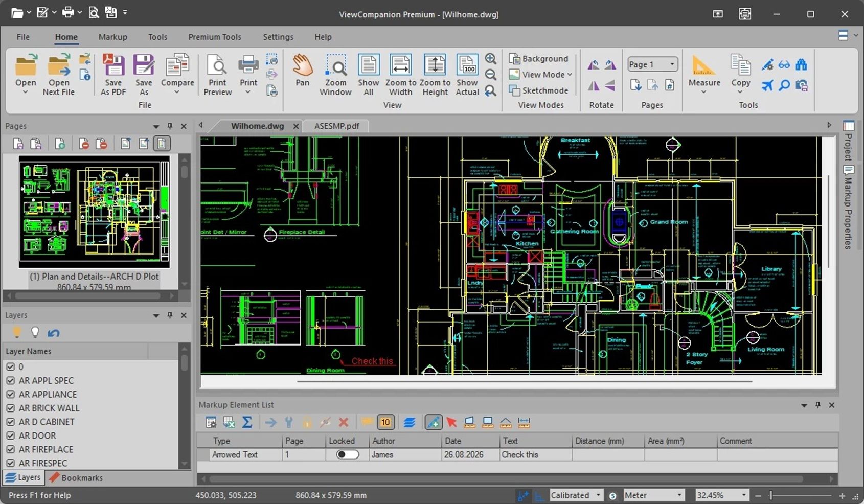This screenshot has height=504, width=864.
Task: Click the Print button
Action: (248, 70)
